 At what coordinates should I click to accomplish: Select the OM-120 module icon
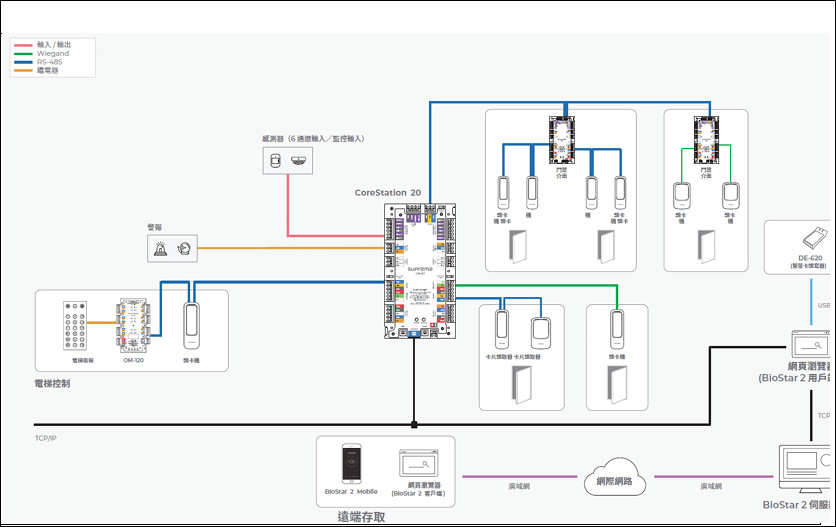[x=134, y=325]
